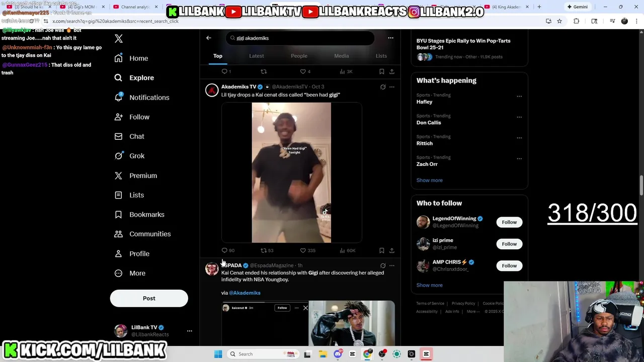
Task: Play the Lil Tjay diss video
Action: click(x=291, y=172)
